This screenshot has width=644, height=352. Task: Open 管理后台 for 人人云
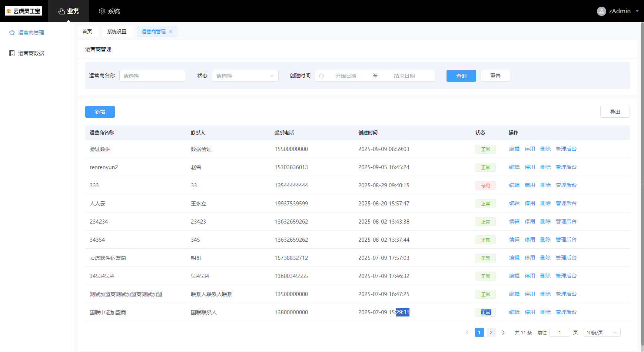[x=566, y=203]
